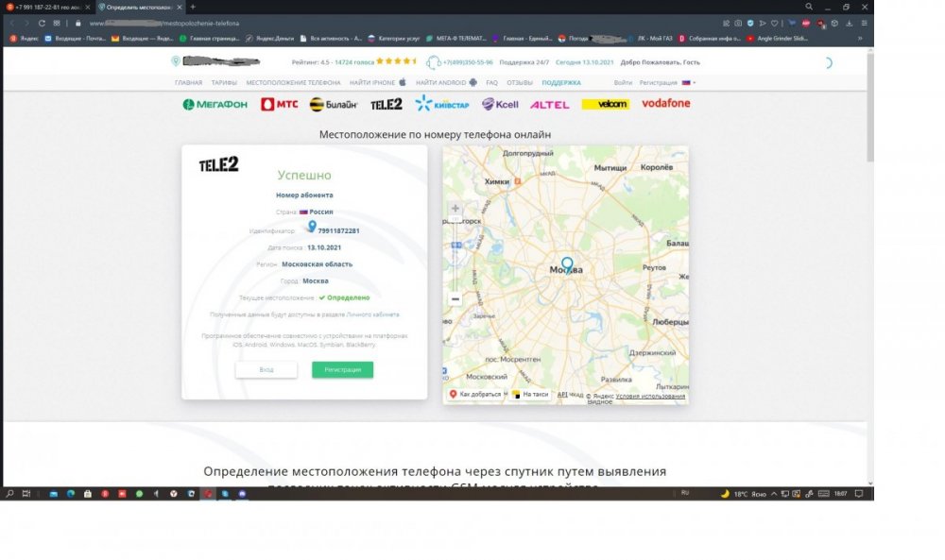This screenshot has height=560, width=945.
Task: Select the ALTEL operator logo
Action: click(550, 105)
